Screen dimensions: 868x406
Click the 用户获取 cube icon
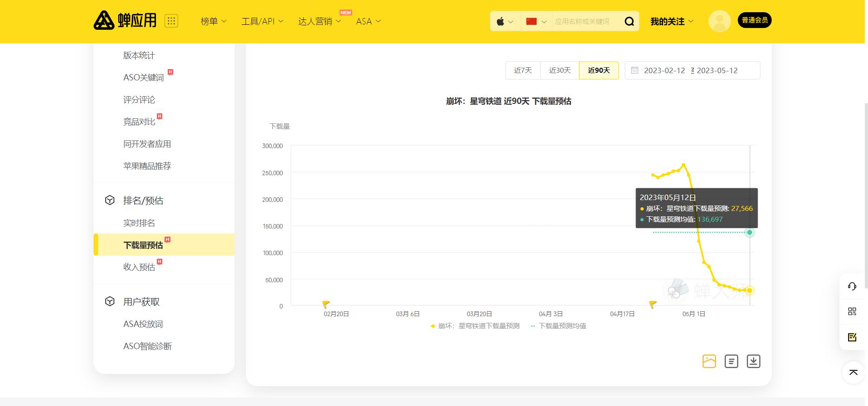110,301
